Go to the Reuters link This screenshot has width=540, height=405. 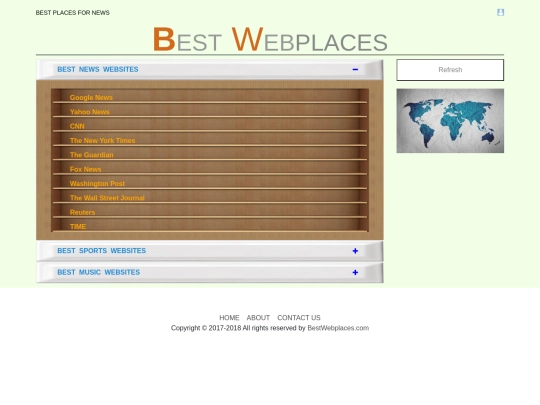coord(82,212)
